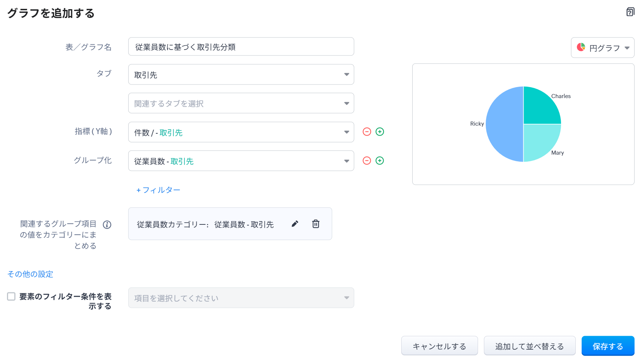The image size is (643, 364).
Task: Edit the 従業員数カテゴリー with pencil icon
Action: (295, 224)
